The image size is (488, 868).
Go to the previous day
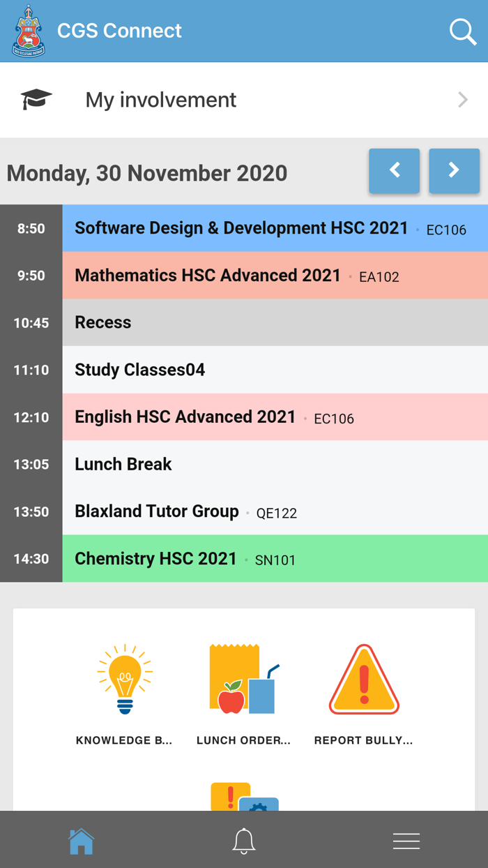tap(394, 171)
